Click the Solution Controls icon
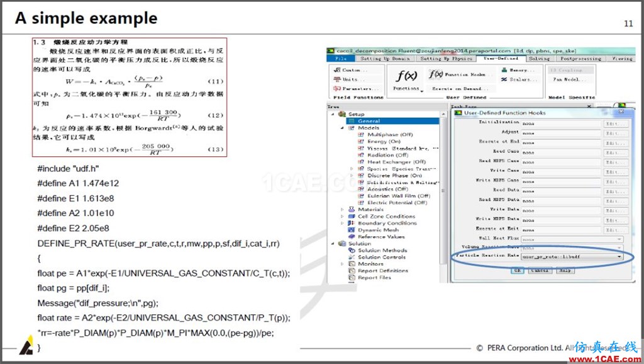 (352, 257)
